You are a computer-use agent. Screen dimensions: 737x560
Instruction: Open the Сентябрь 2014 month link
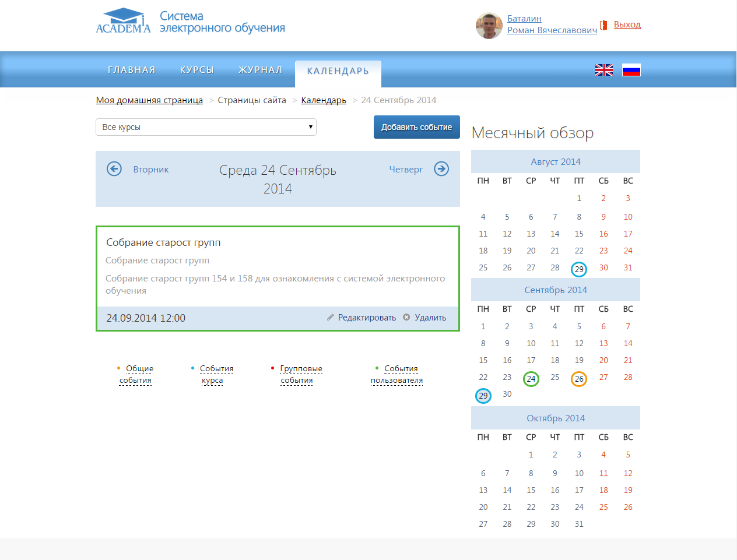556,290
